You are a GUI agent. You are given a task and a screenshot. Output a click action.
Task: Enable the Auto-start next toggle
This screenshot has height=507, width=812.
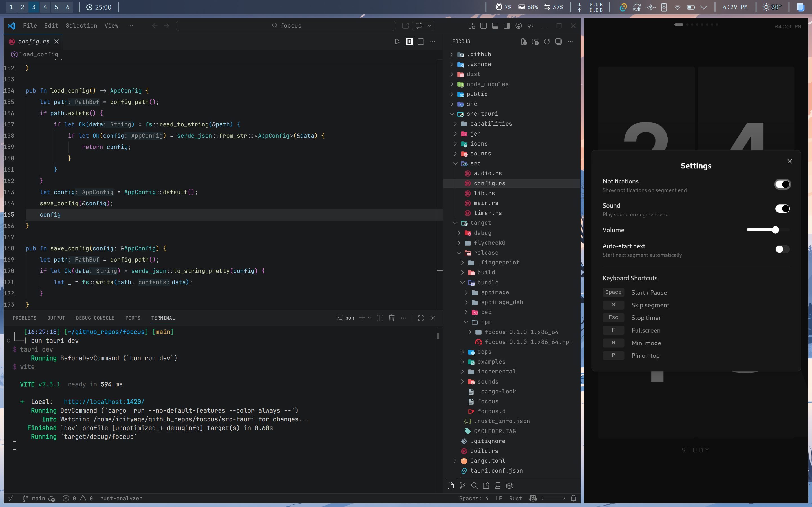[x=782, y=249]
